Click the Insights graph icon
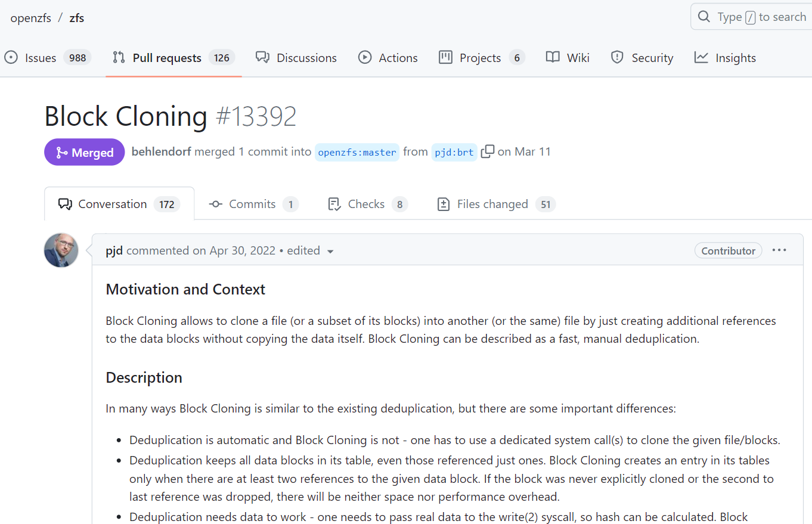The height and width of the screenshot is (524, 812). click(701, 57)
